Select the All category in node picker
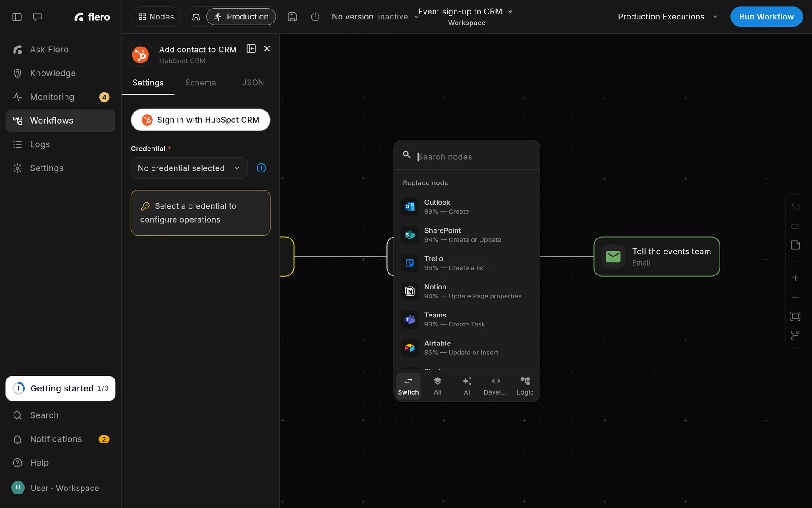Viewport: 812px width, 508px height. coord(438,386)
